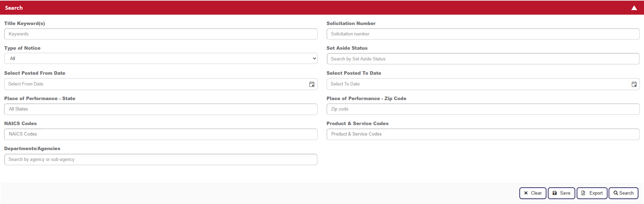Screen dimensions: 644x204
Task: Click the Zip code input field
Action: [483, 109]
